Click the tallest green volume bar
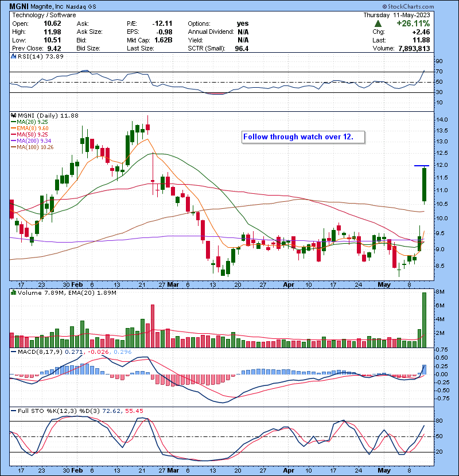459x476 pixels. pos(424,320)
